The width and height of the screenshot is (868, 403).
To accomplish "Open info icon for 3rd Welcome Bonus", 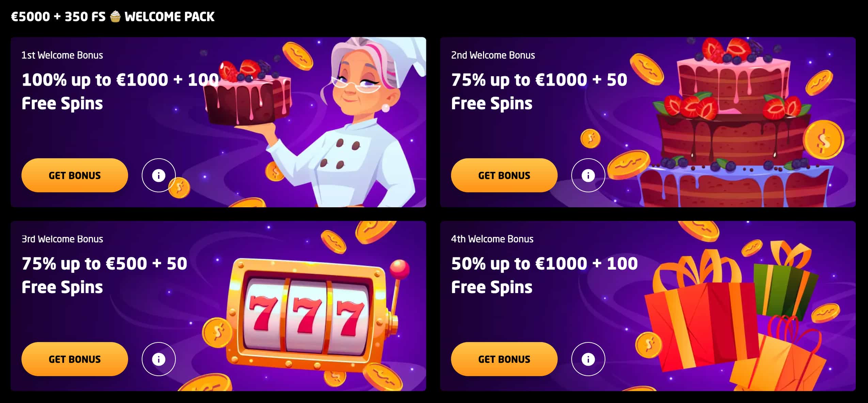I will tap(158, 359).
